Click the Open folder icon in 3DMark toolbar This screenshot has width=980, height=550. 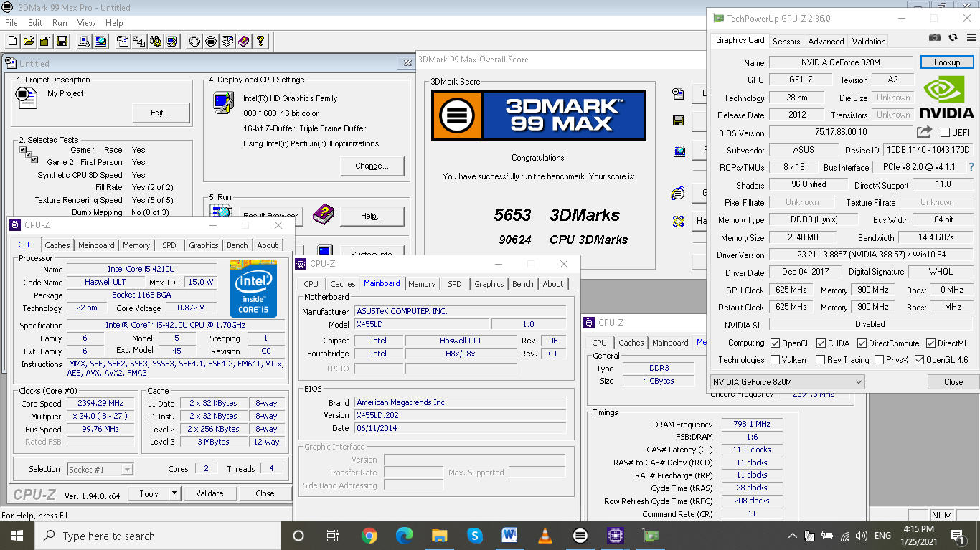(29, 42)
